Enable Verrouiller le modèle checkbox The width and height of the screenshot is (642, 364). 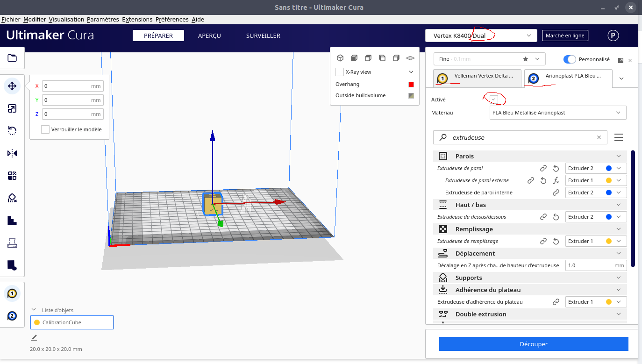coord(45,129)
